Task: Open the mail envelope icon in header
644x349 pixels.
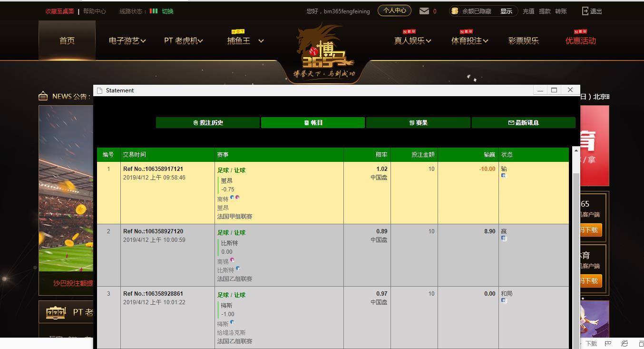Action: pos(424,11)
